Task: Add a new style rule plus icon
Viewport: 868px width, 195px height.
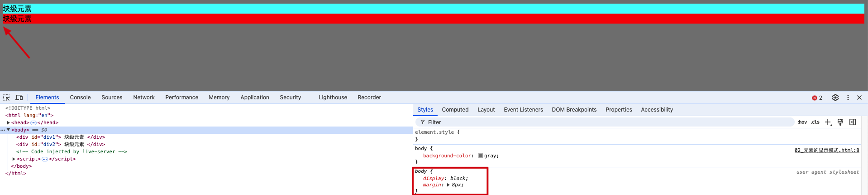Action: point(828,122)
